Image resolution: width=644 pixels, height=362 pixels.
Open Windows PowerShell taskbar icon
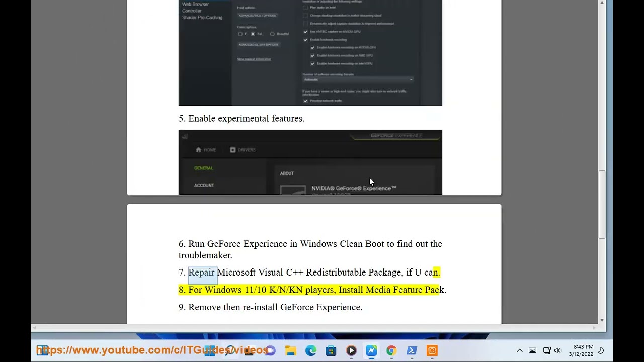point(412,350)
